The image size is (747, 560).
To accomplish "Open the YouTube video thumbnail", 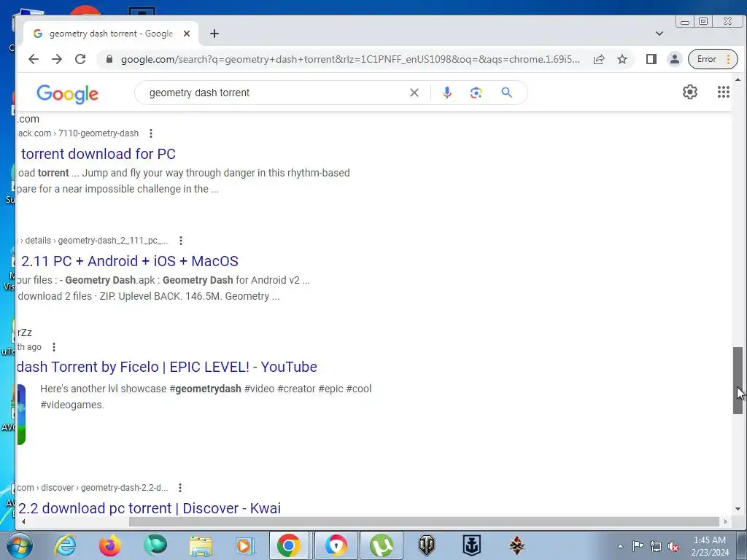I will pos(21,414).
